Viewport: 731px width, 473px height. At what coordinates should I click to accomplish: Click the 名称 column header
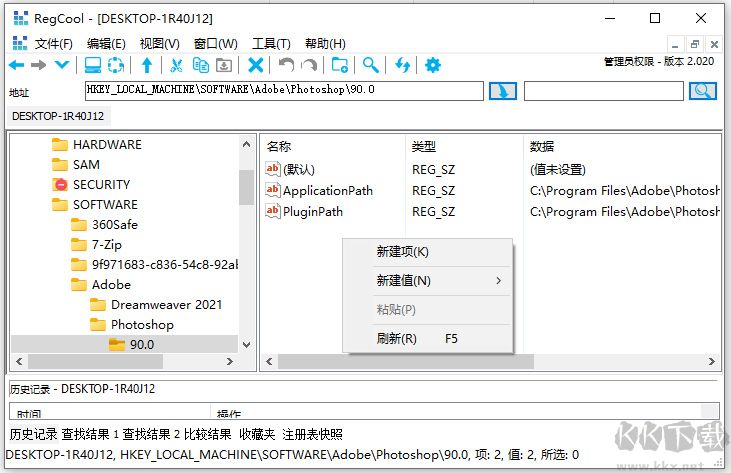(x=279, y=147)
